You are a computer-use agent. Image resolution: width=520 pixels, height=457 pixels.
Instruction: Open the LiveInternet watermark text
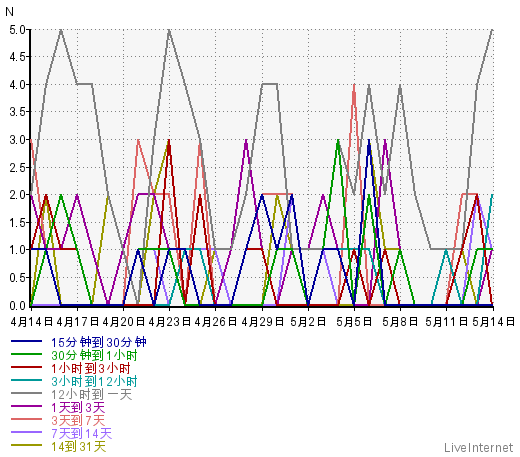479,447
